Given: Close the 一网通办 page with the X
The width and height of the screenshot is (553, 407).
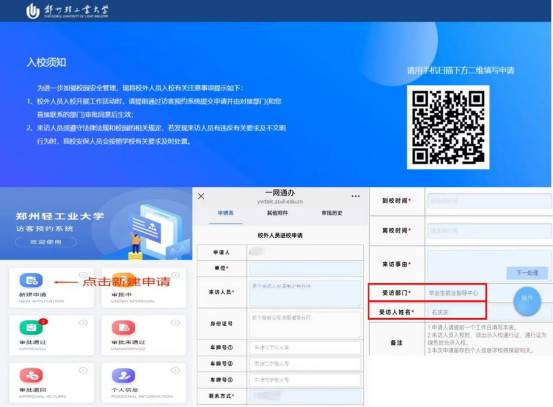Looking at the screenshot, I should coord(201,196).
